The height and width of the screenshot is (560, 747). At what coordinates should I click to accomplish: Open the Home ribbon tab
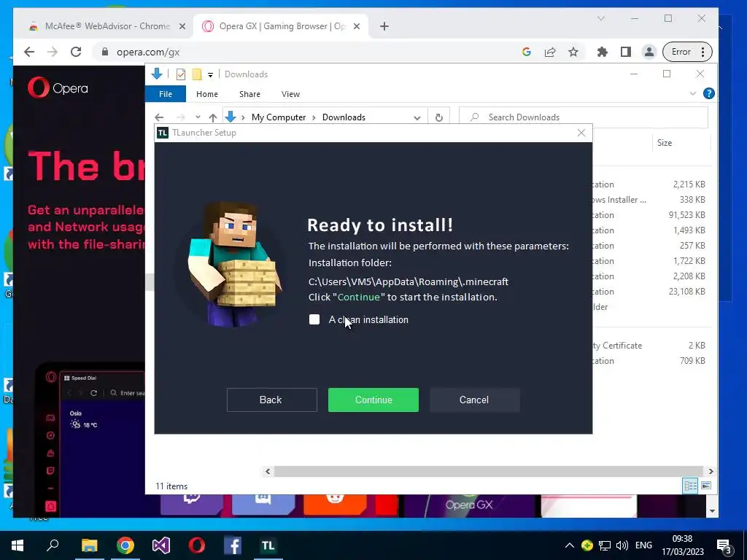pos(206,94)
